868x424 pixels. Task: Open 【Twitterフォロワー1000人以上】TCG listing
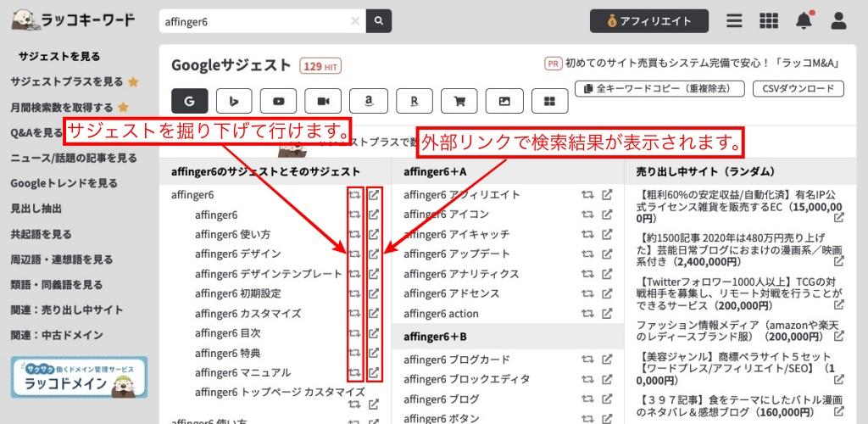point(739,293)
